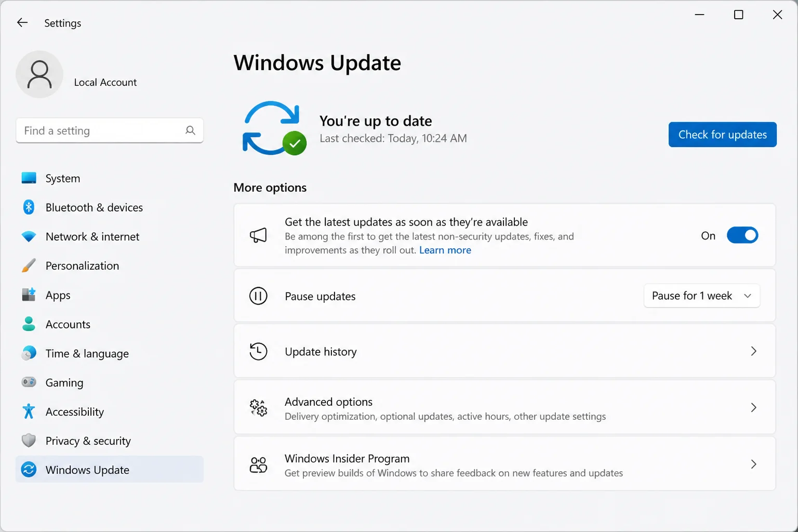Select Network & internet in sidebar
Image resolution: width=798 pixels, height=532 pixels.
pyautogui.click(x=110, y=236)
